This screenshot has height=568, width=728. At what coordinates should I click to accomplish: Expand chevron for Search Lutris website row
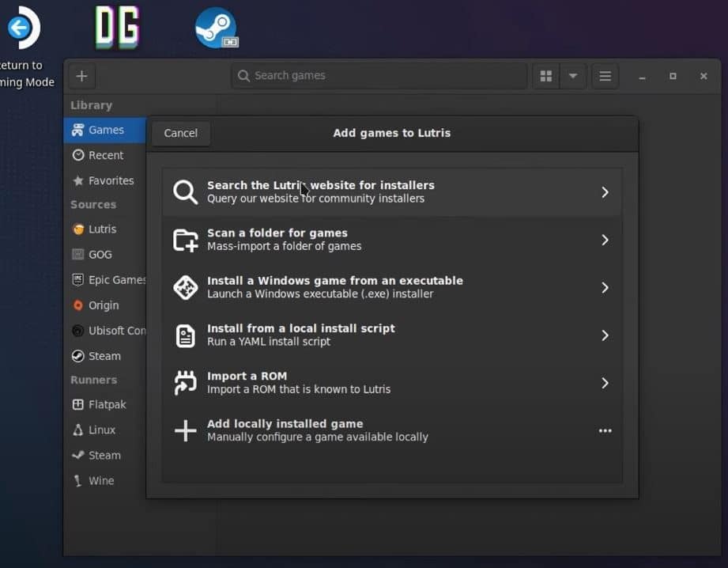pos(605,192)
